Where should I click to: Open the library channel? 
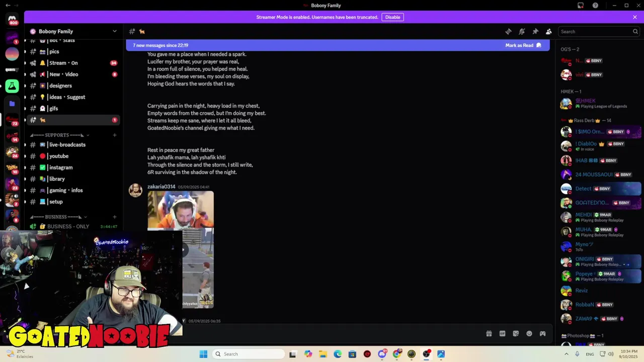(x=73, y=179)
